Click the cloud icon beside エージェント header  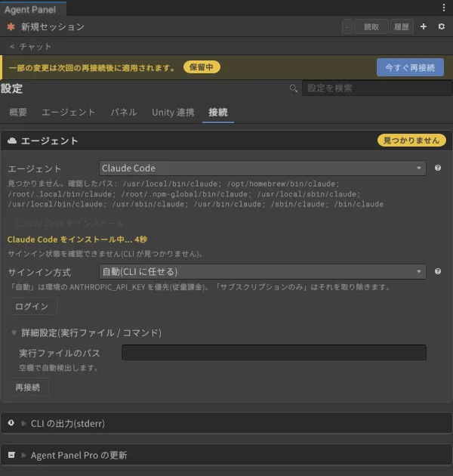(12, 141)
